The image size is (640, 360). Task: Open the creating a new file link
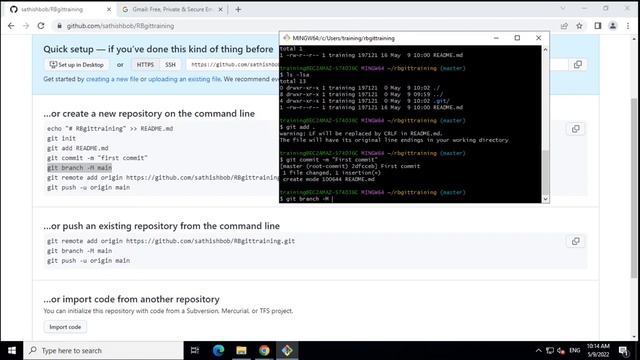click(x=112, y=79)
